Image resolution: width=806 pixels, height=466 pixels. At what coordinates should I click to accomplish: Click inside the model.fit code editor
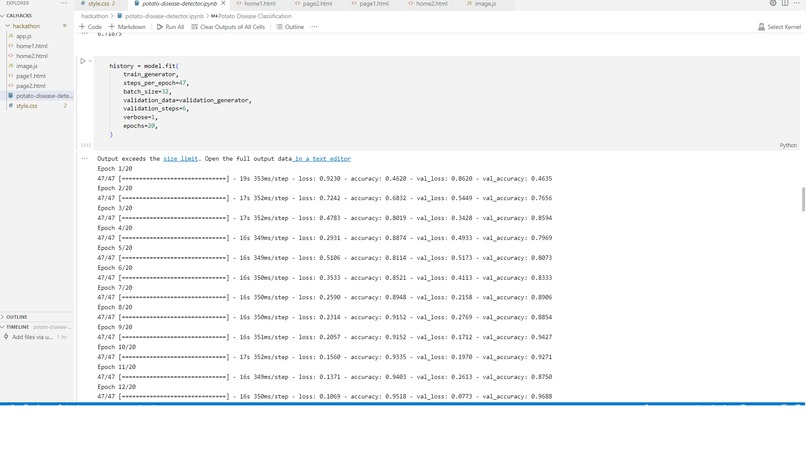pyautogui.click(x=447, y=100)
